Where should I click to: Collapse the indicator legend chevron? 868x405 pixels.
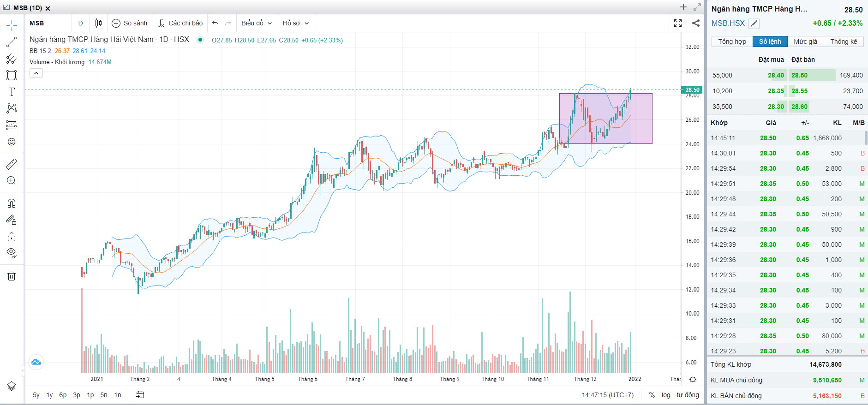tap(36, 73)
